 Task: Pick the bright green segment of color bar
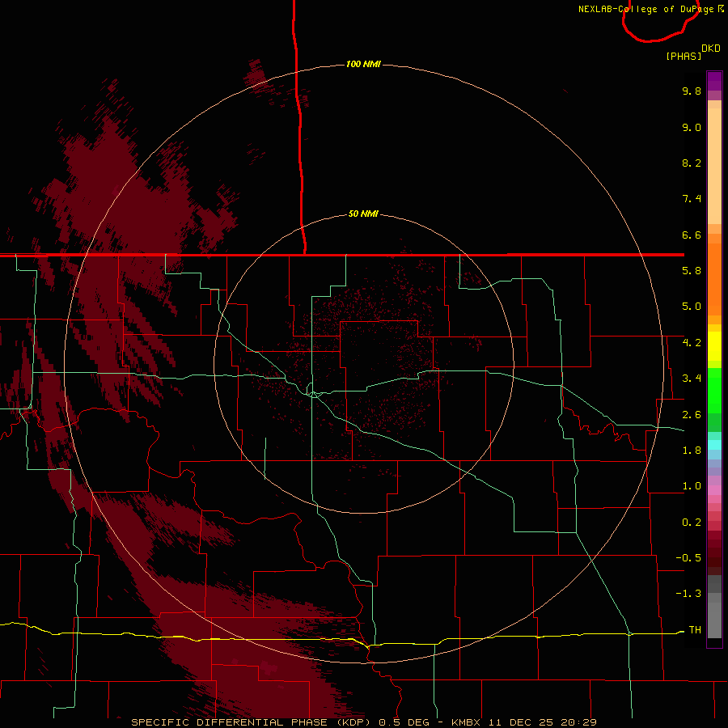(714, 390)
